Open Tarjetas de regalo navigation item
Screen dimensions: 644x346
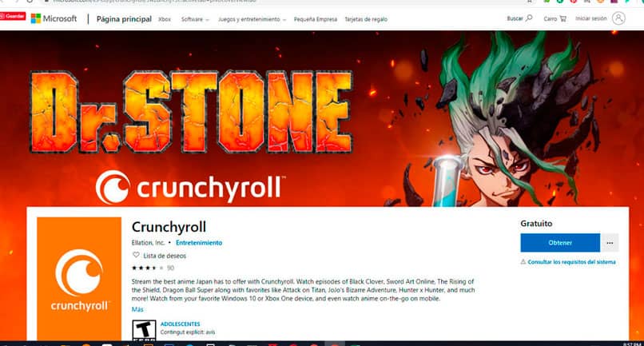click(366, 19)
